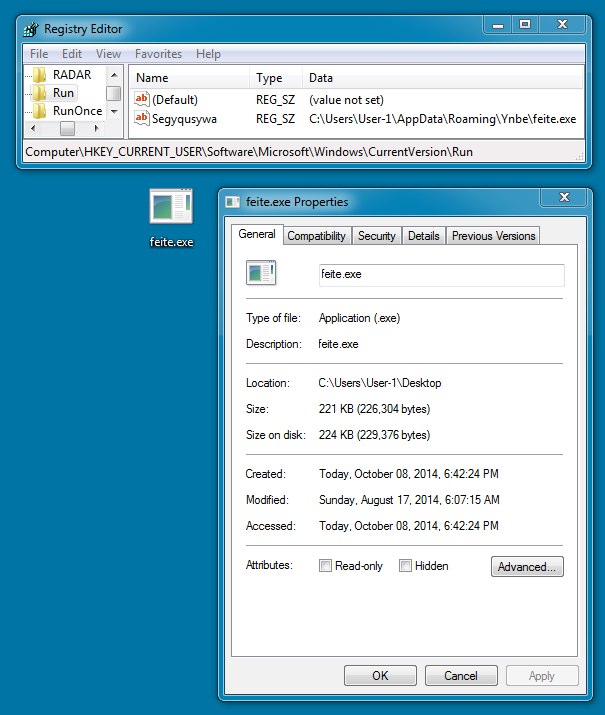
Task: Toggle the Hidden attribute checkbox
Action: click(405, 566)
